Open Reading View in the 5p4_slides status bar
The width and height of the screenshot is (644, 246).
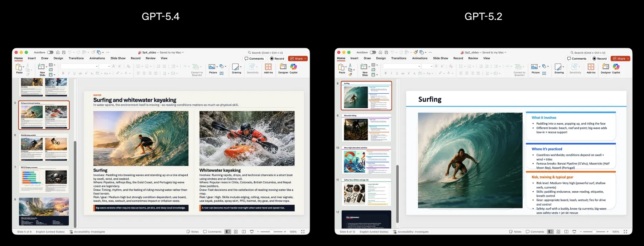point(244,232)
